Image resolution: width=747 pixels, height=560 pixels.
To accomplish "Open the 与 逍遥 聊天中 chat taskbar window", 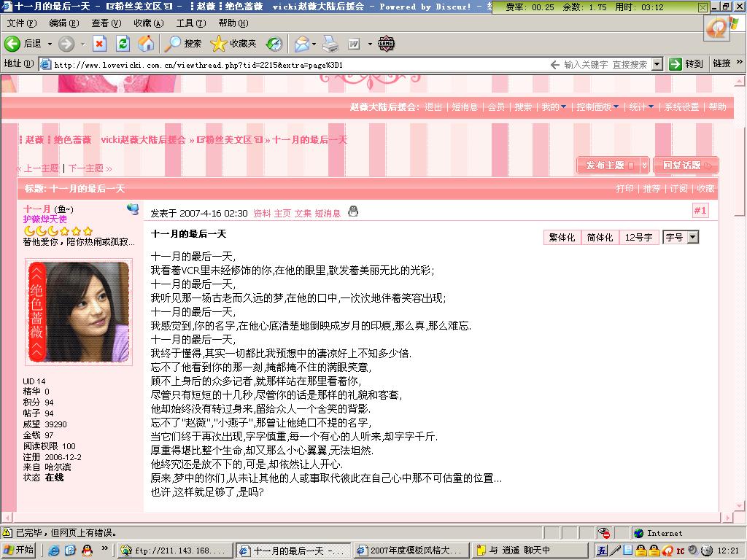I will [x=529, y=551].
